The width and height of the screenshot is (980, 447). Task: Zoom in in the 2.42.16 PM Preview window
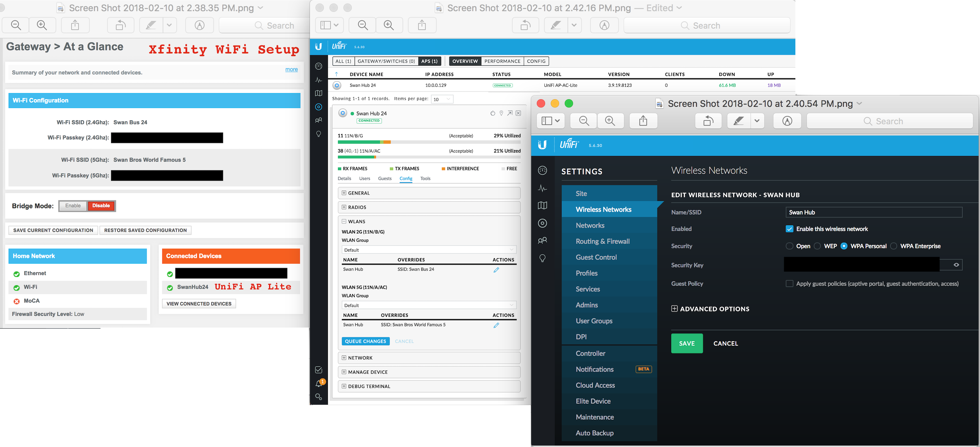[389, 25]
